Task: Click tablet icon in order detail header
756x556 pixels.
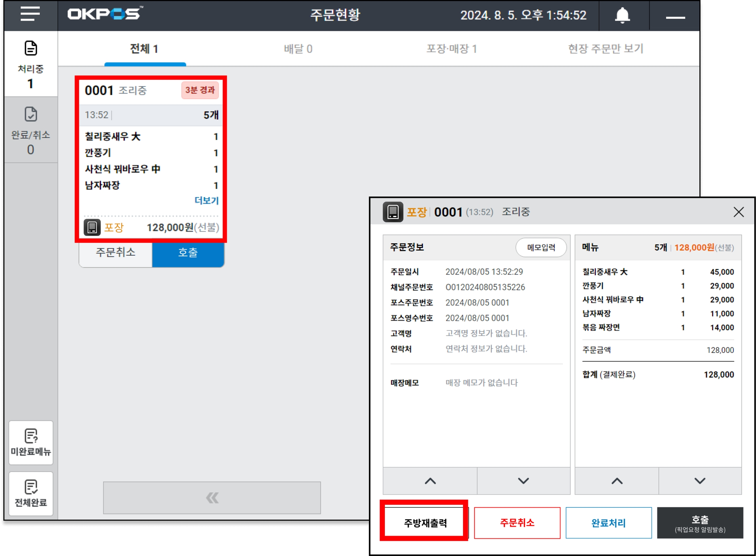Action: click(392, 212)
